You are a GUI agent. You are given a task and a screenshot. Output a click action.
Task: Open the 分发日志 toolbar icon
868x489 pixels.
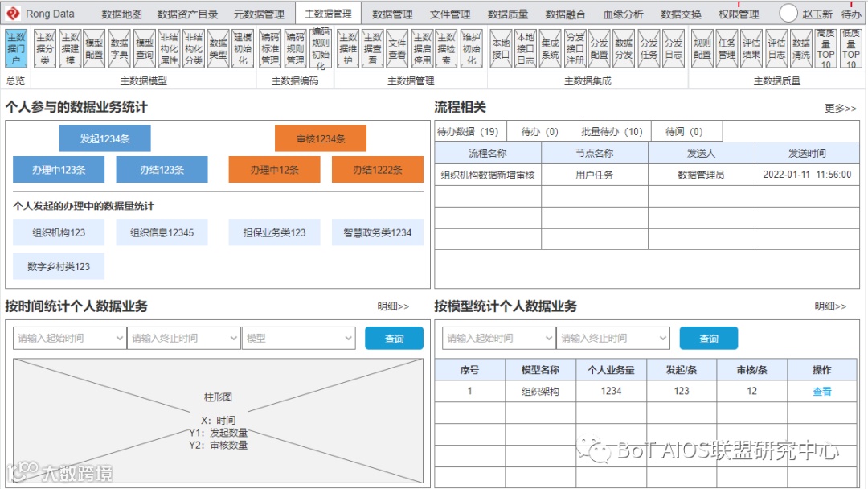(674, 49)
